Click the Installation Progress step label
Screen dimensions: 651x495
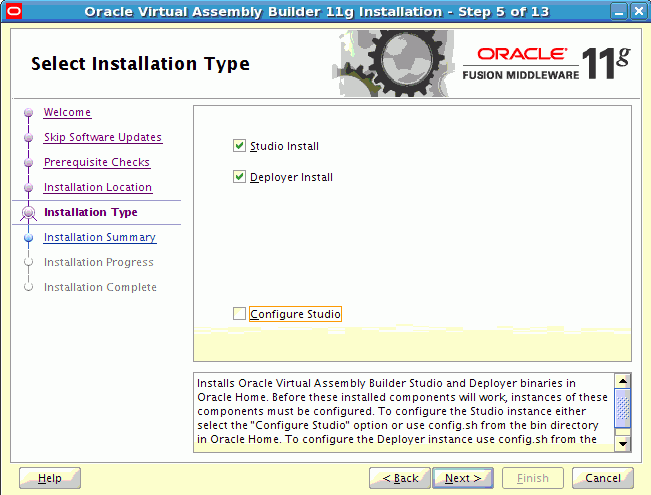tap(99, 262)
